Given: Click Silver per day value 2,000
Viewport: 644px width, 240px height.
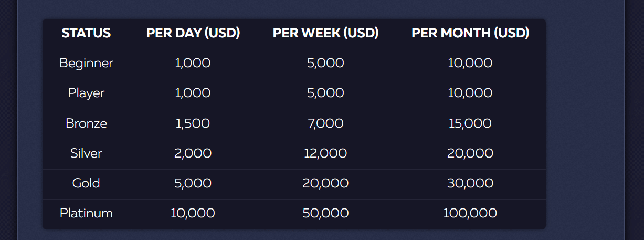Looking at the screenshot, I should pos(193,153).
